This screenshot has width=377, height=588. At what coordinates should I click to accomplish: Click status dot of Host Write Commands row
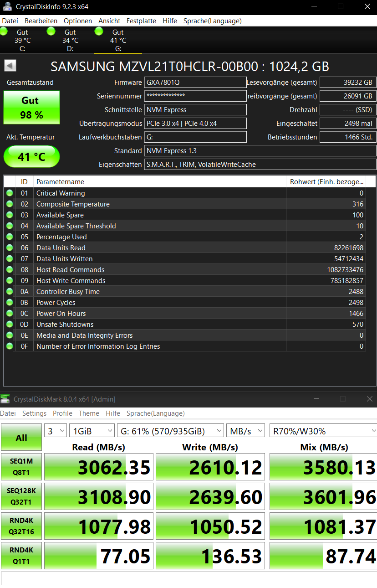tap(10, 281)
